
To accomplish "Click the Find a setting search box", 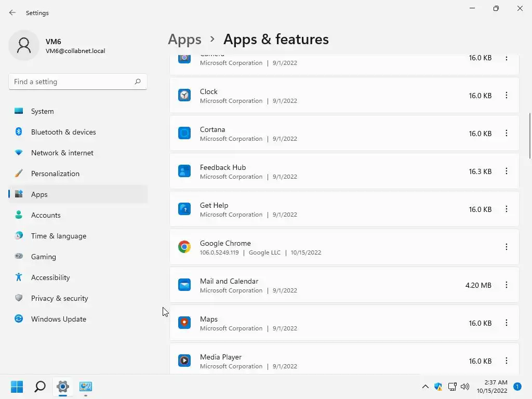I will [73, 82].
